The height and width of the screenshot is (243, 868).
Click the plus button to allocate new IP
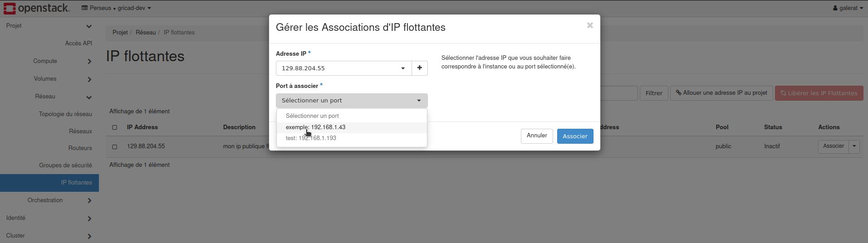click(420, 68)
